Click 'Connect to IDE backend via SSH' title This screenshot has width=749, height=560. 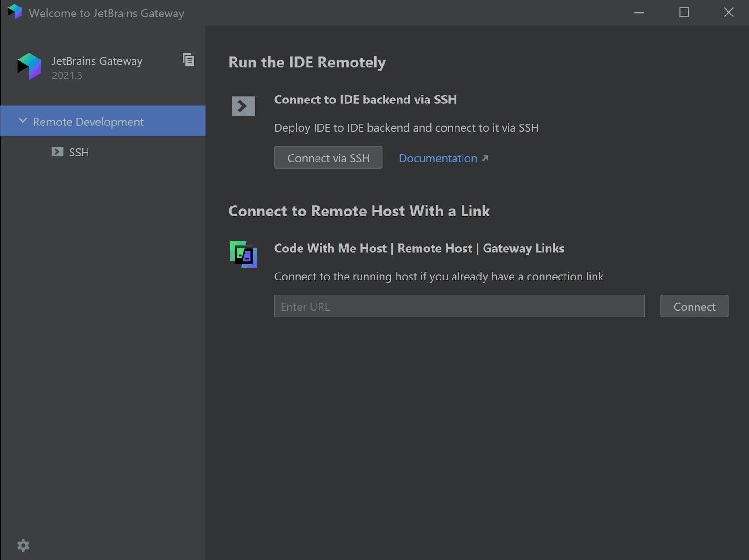[366, 100]
